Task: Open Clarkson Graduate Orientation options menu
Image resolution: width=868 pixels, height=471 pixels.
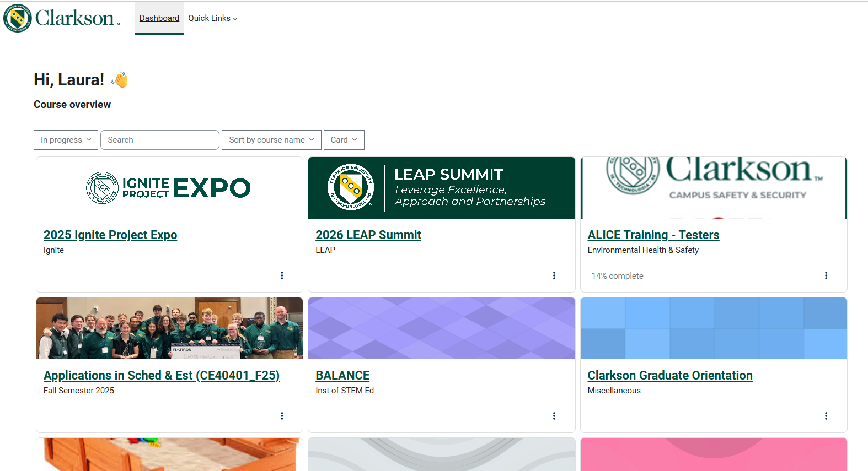Action: coord(826,416)
